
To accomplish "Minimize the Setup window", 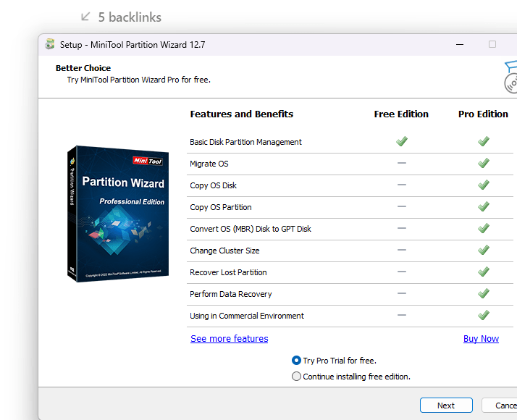I will tap(460, 44).
